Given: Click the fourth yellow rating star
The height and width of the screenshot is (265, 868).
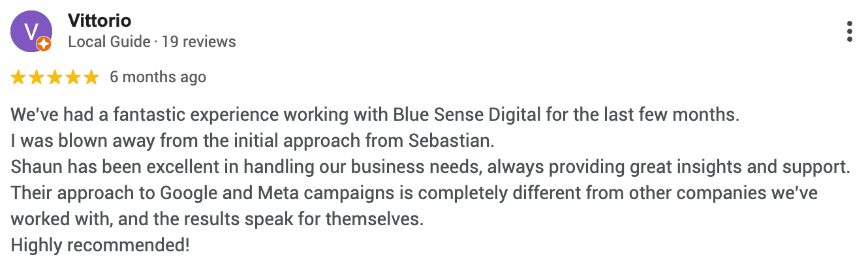Looking at the screenshot, I should pos(73,78).
